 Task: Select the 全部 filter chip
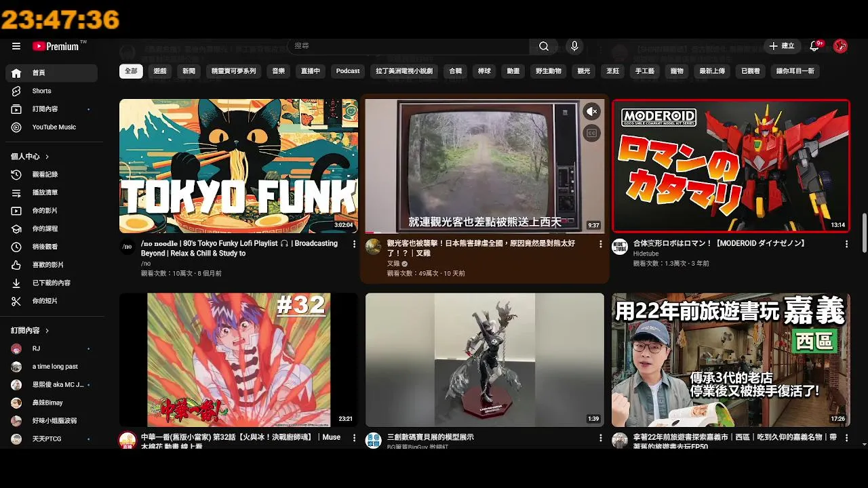tap(131, 71)
